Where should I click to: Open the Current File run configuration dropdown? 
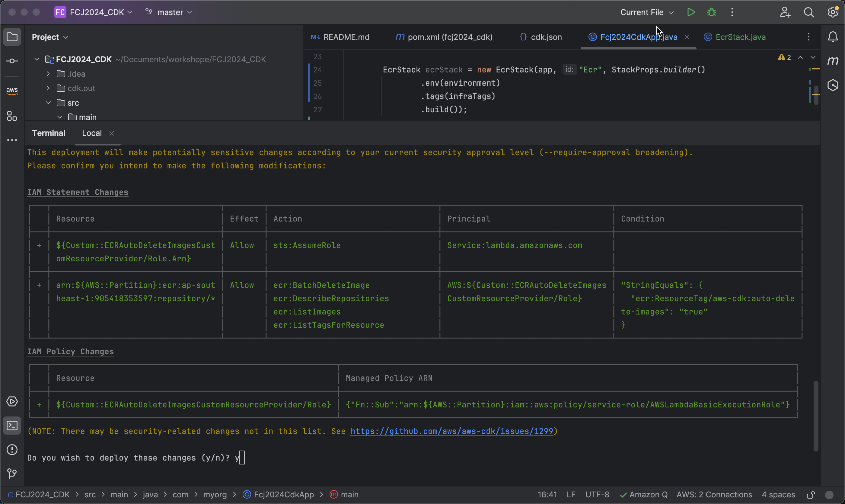[647, 12]
